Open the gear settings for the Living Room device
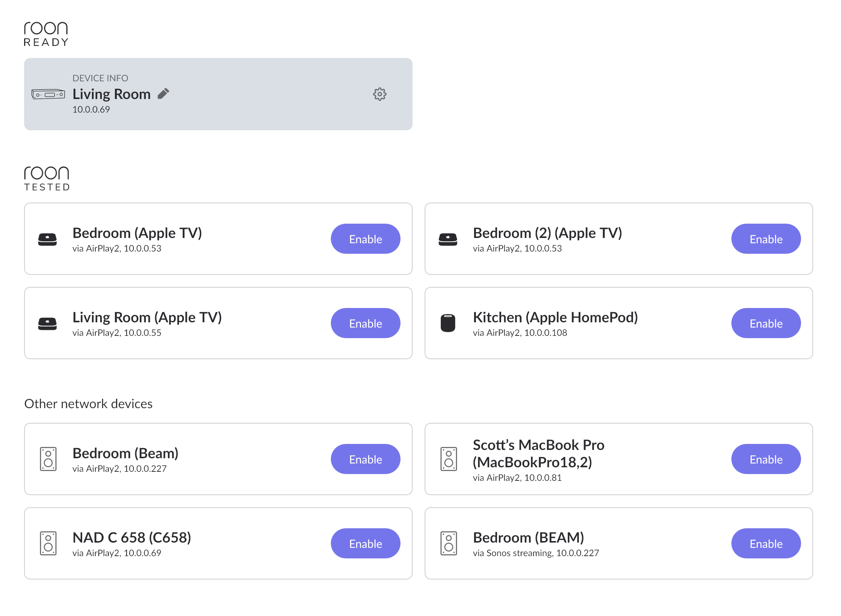Image resolution: width=841 pixels, height=616 pixels. click(379, 94)
